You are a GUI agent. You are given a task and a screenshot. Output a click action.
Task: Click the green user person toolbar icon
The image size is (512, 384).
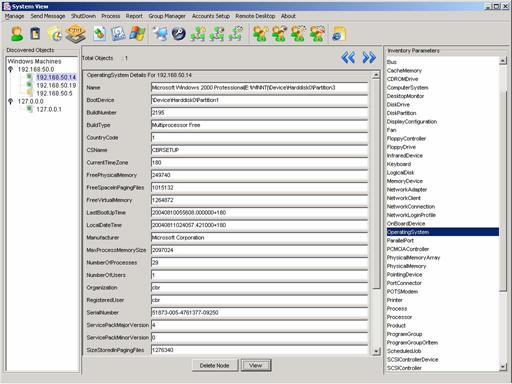17,34
